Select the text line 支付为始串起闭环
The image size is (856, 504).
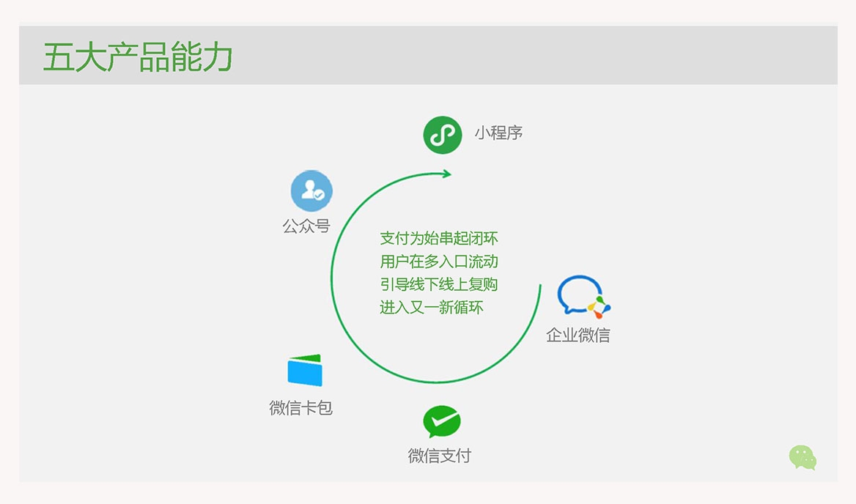tap(439, 239)
